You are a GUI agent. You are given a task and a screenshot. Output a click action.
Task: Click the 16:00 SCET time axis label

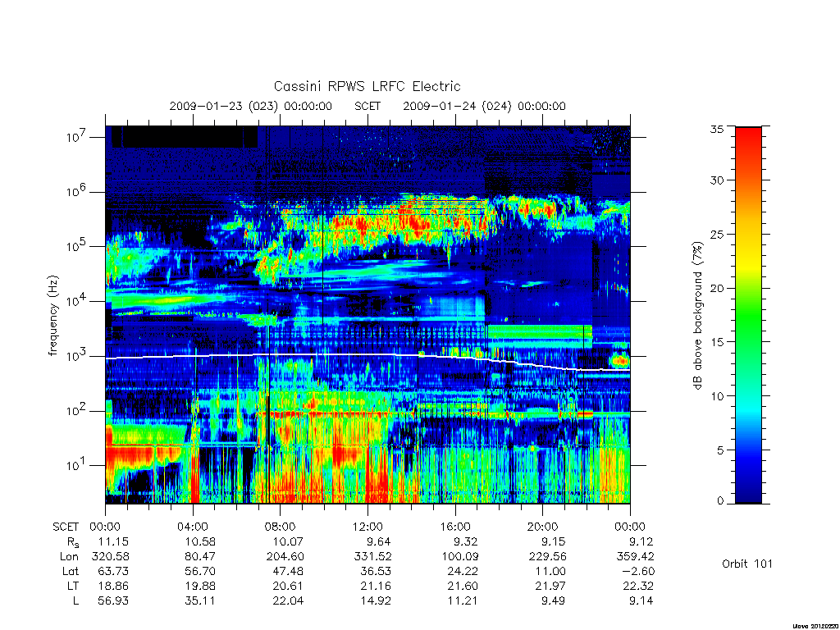click(454, 527)
